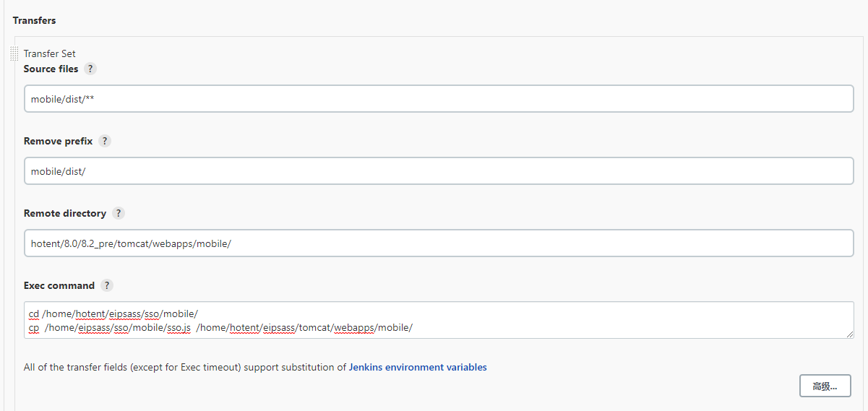Click the cd command line in Exec command

[x=113, y=313]
